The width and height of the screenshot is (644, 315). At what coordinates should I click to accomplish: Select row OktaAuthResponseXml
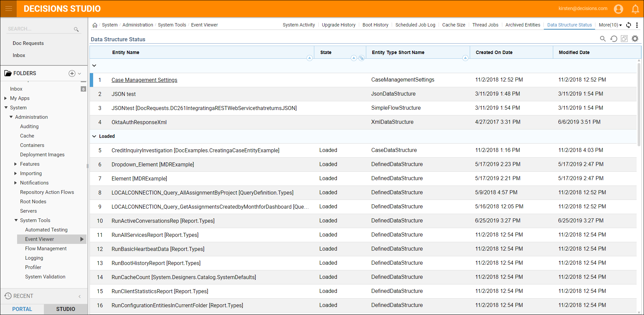click(363, 122)
